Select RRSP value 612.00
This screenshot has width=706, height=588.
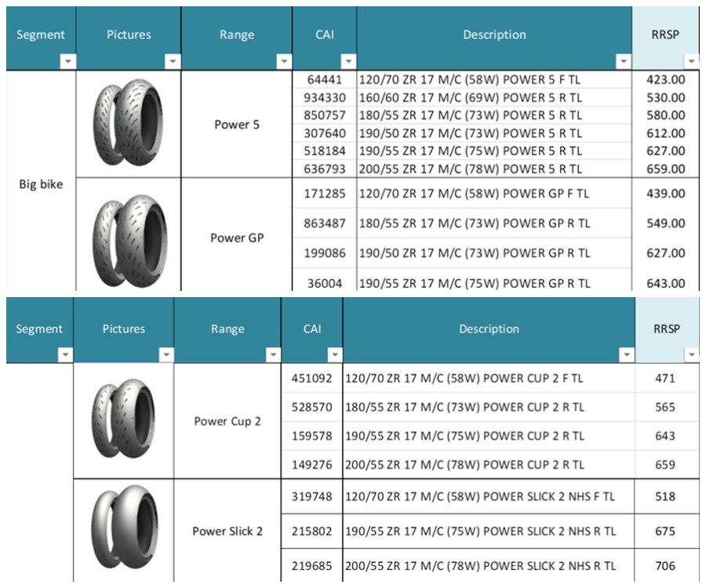665,133
